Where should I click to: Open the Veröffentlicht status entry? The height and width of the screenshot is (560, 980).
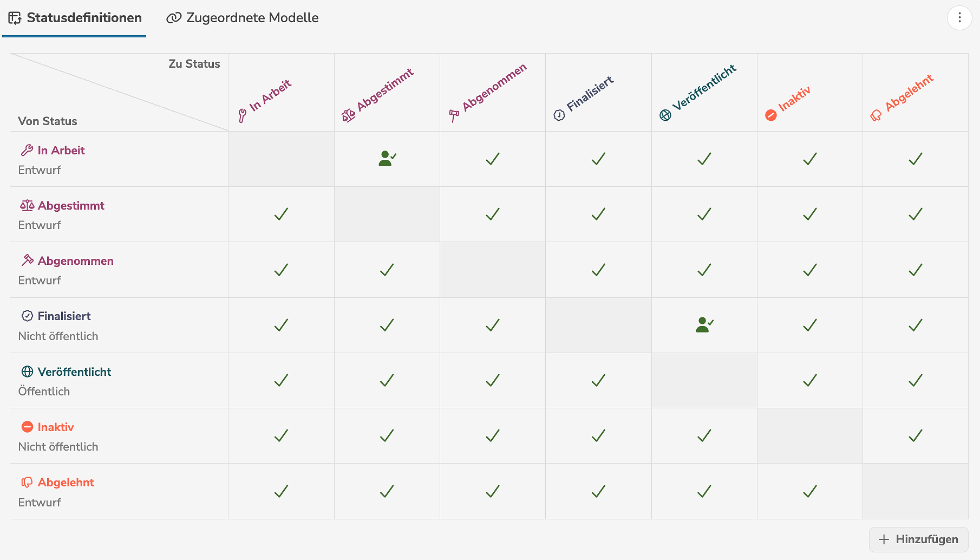tap(74, 372)
